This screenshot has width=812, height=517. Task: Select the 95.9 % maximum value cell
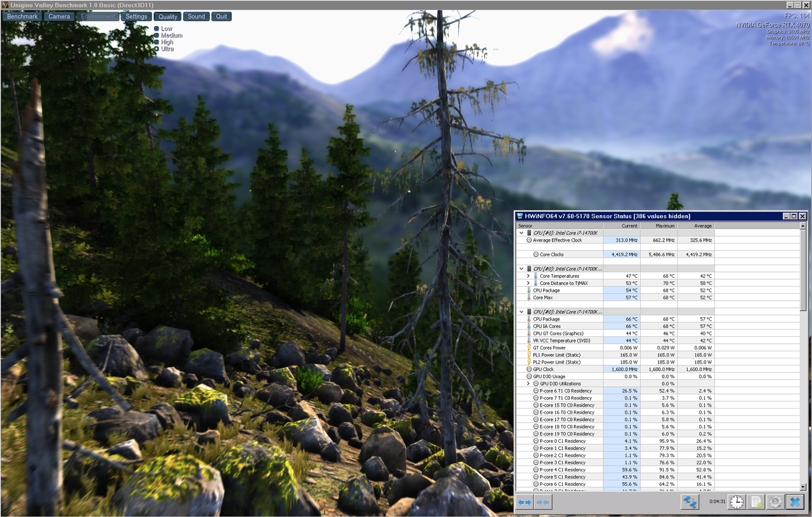(x=658, y=441)
